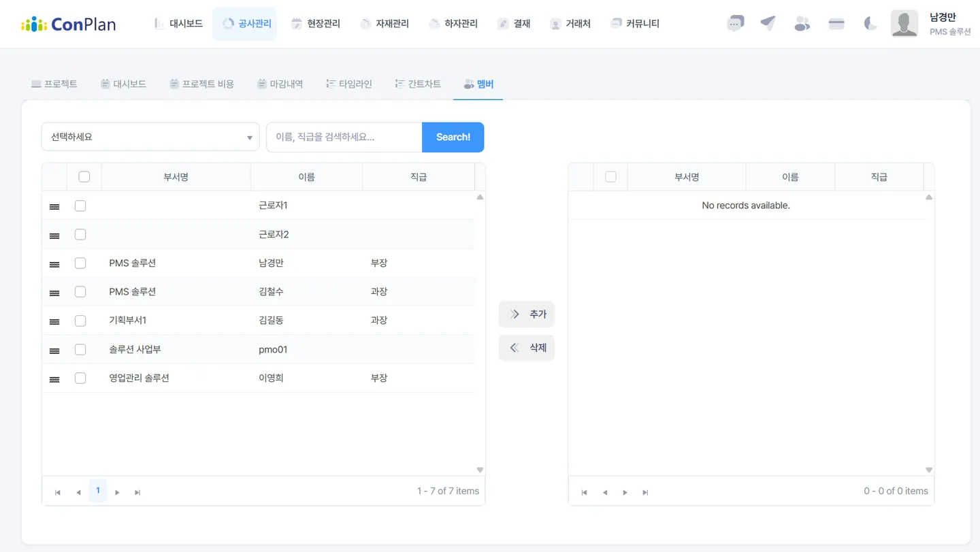
Task: Click the credit card icon in header
Action: coord(836,23)
